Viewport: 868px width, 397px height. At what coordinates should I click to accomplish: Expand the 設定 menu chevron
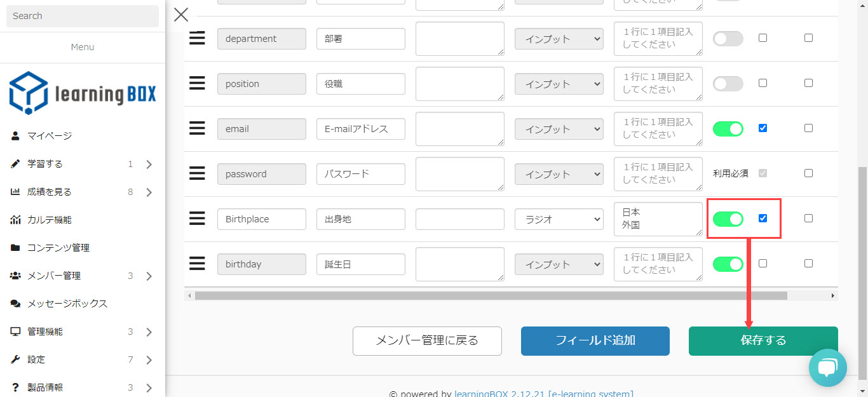[x=149, y=360]
